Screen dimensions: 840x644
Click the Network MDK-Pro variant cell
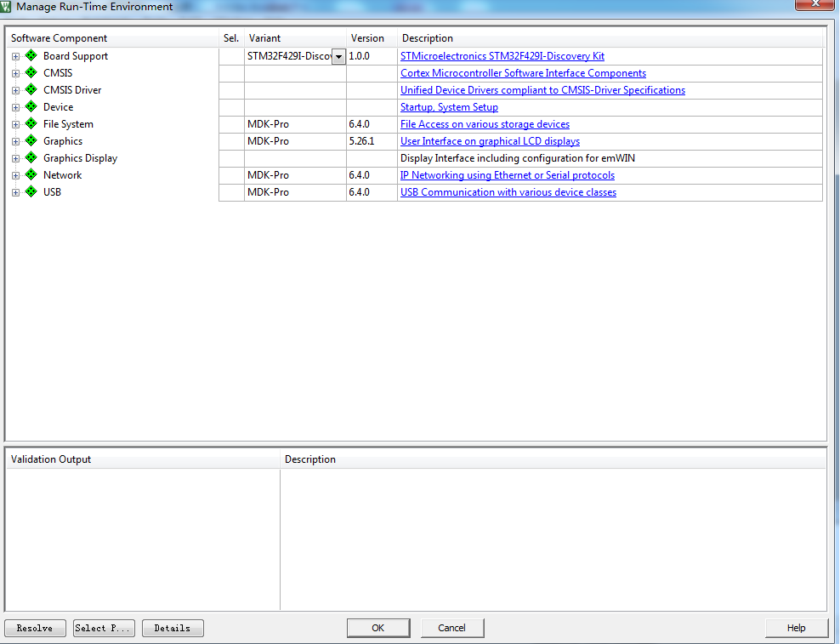[x=295, y=175]
